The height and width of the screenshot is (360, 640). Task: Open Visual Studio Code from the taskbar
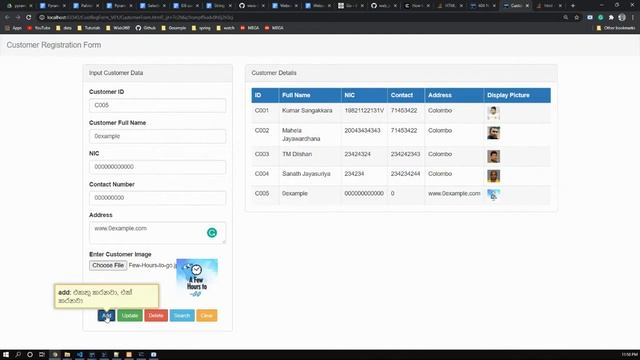pyautogui.click(x=80, y=355)
